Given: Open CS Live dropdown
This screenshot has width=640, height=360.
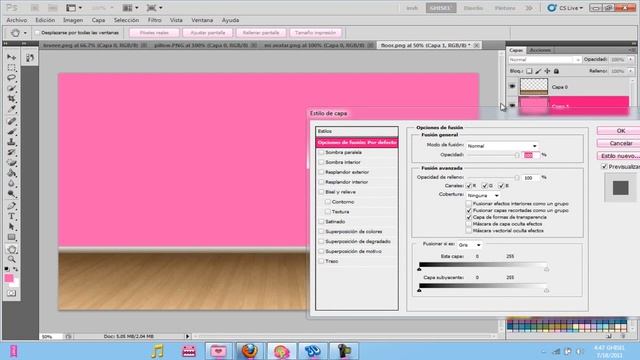Looking at the screenshot, I should coord(565,8).
